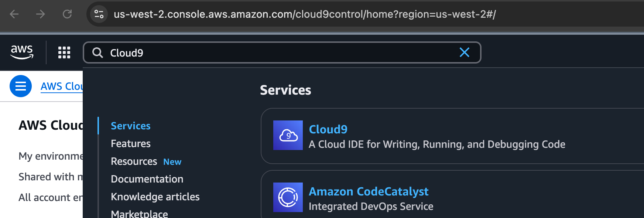Screen dimensions: 644x218
Task: Click the Cloud9 service icon
Action: click(x=288, y=135)
